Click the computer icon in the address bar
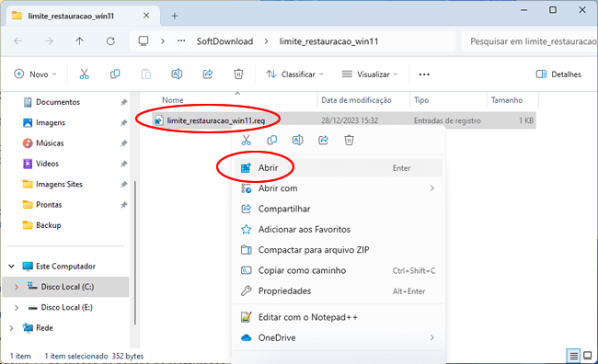The width and height of the screenshot is (598, 364). (144, 41)
